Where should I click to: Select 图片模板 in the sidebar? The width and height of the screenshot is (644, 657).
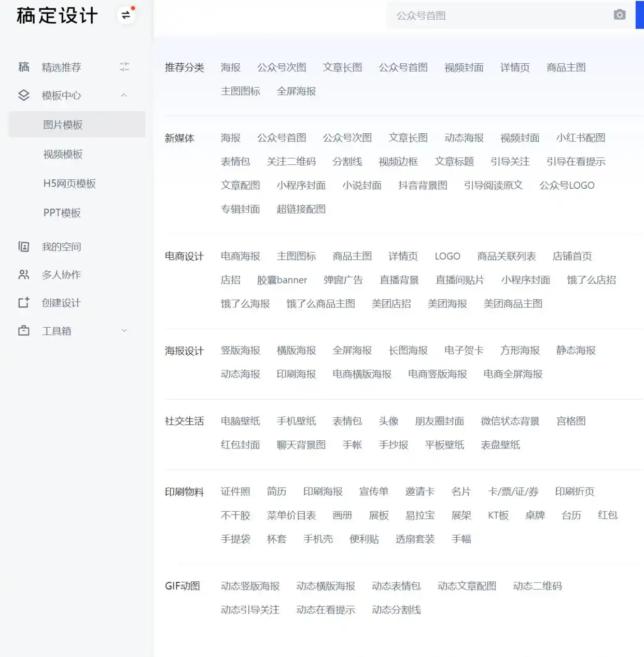(63, 125)
